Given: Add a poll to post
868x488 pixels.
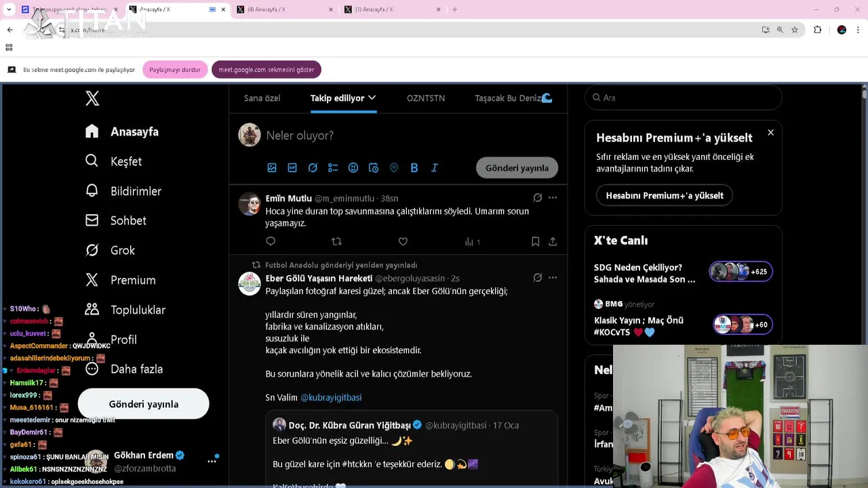Looking at the screenshot, I should [x=333, y=167].
